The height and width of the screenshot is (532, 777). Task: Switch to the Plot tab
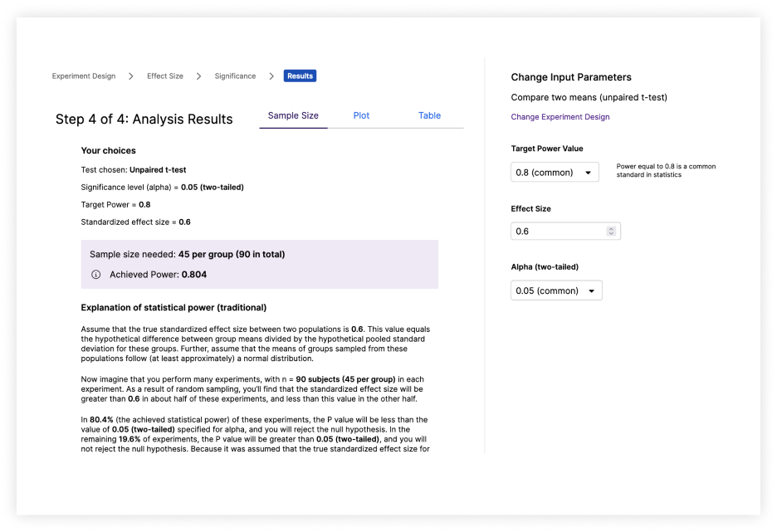coord(361,115)
